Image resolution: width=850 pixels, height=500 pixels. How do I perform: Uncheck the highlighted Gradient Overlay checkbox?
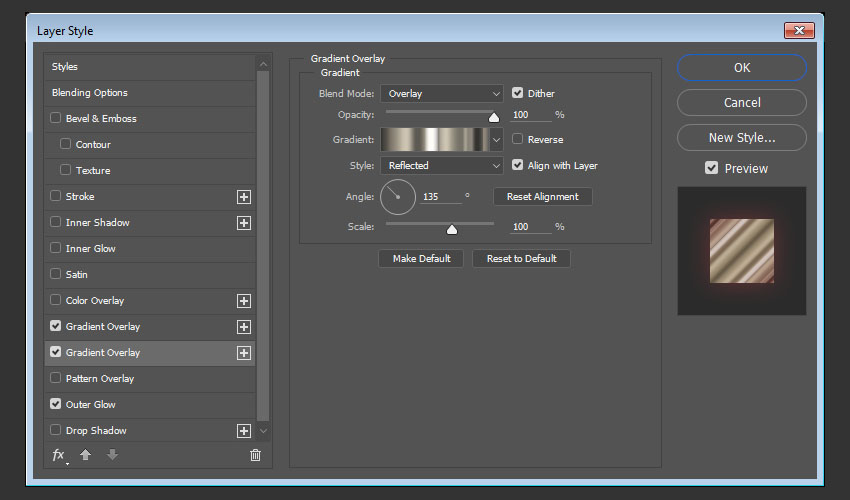(x=55, y=352)
